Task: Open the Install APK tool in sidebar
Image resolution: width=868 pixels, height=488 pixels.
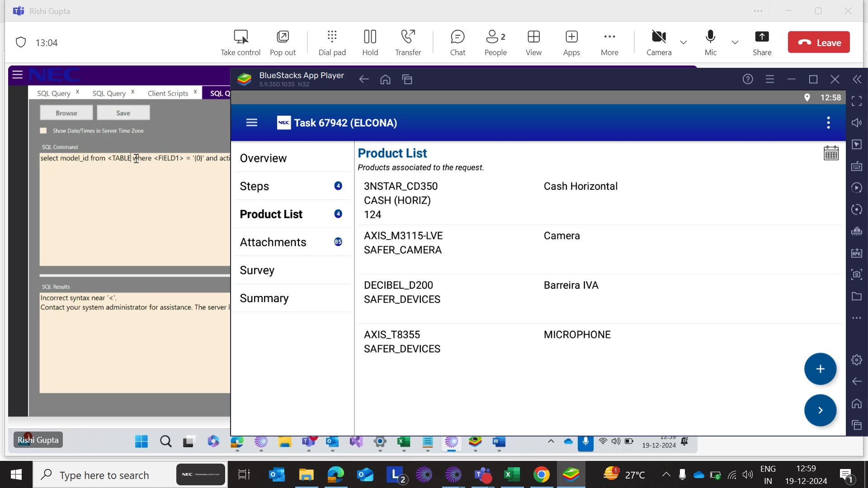Action: click(857, 253)
